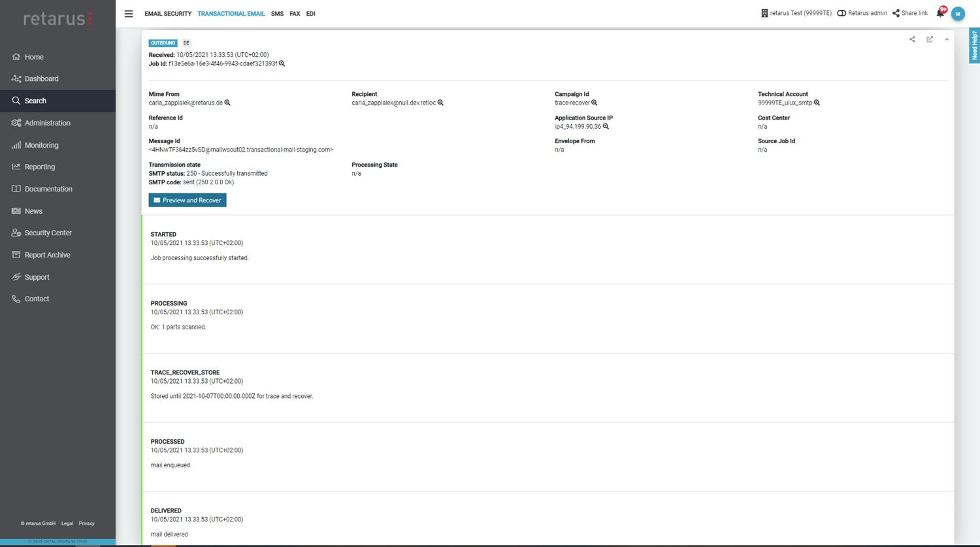
Task: Open the user avatar menu
Action: pyautogui.click(x=958, y=14)
